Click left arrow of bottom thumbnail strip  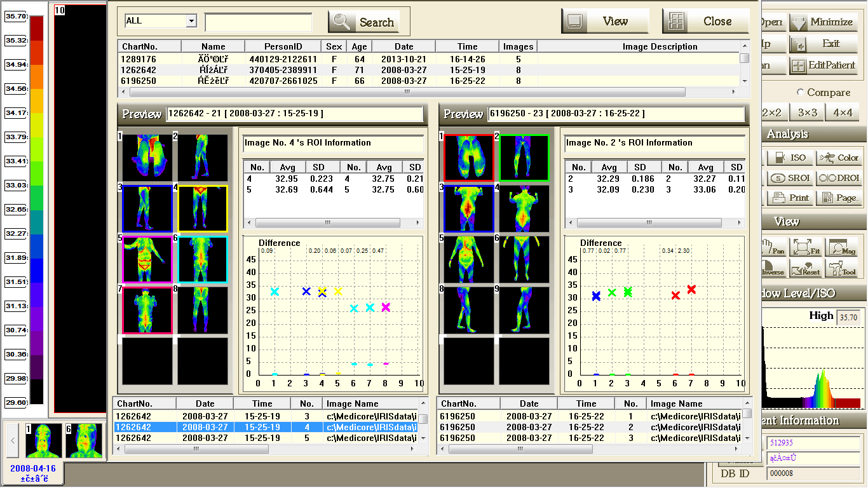(x=13, y=440)
